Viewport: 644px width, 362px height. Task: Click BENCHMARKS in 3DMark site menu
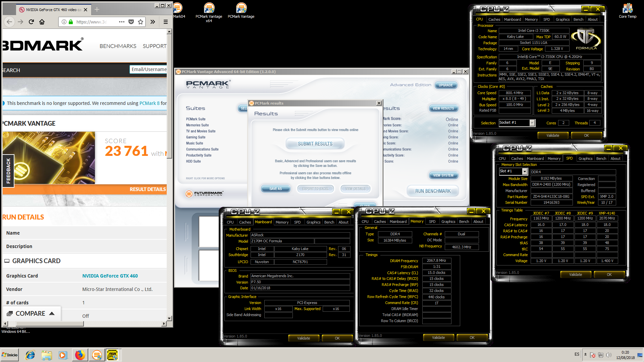[x=118, y=46]
